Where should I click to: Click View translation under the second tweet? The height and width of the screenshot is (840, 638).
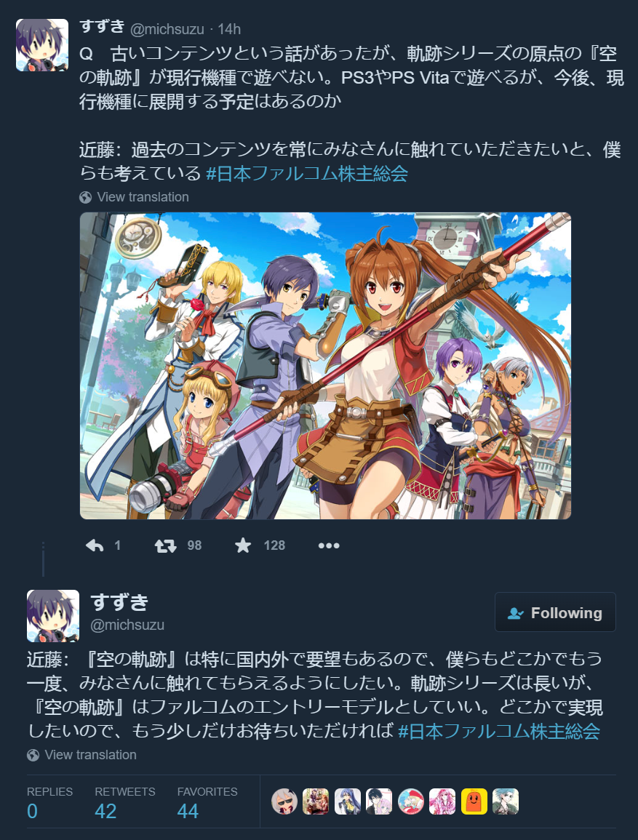(x=90, y=755)
